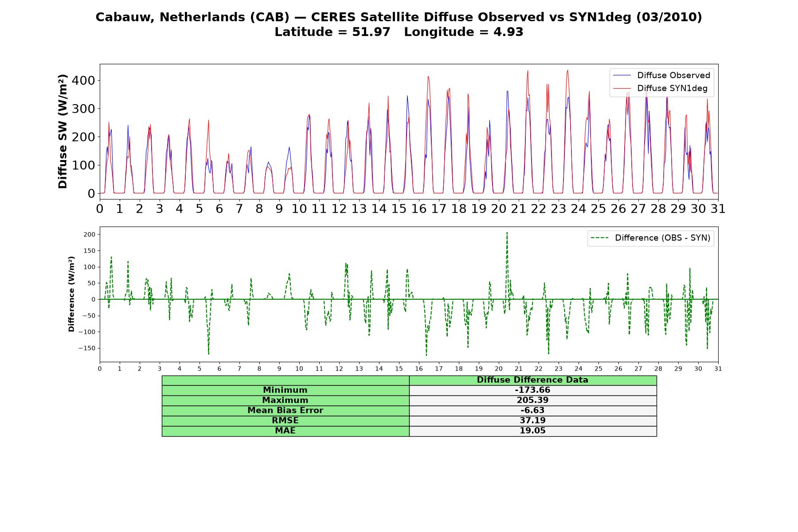The width and height of the screenshot is (798, 532).
Task: Select the blue line swatch in legend
Action: tap(621, 76)
